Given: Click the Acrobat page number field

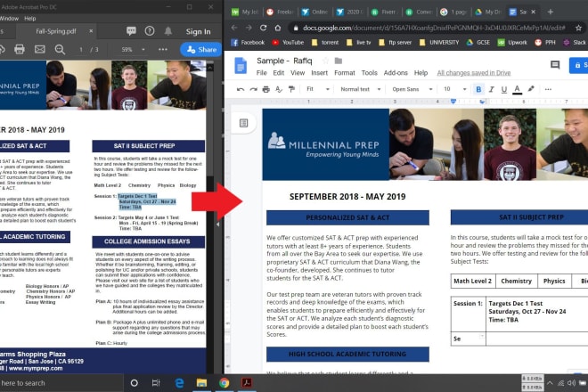Looking at the screenshot, I should [x=80, y=50].
